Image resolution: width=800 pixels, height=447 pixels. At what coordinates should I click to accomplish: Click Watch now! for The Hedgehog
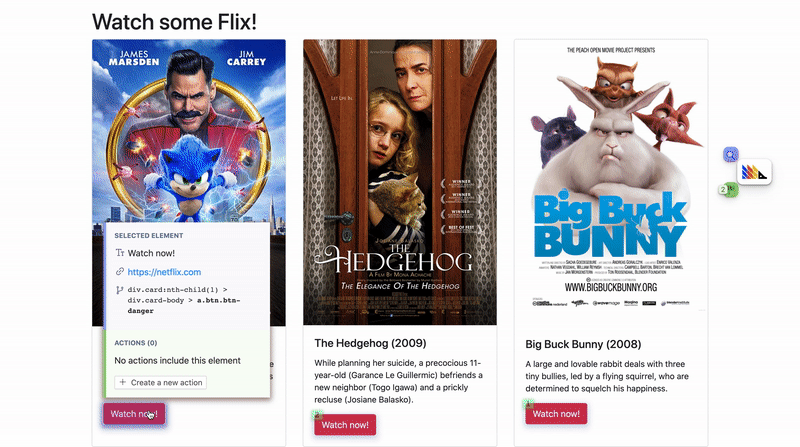point(345,425)
